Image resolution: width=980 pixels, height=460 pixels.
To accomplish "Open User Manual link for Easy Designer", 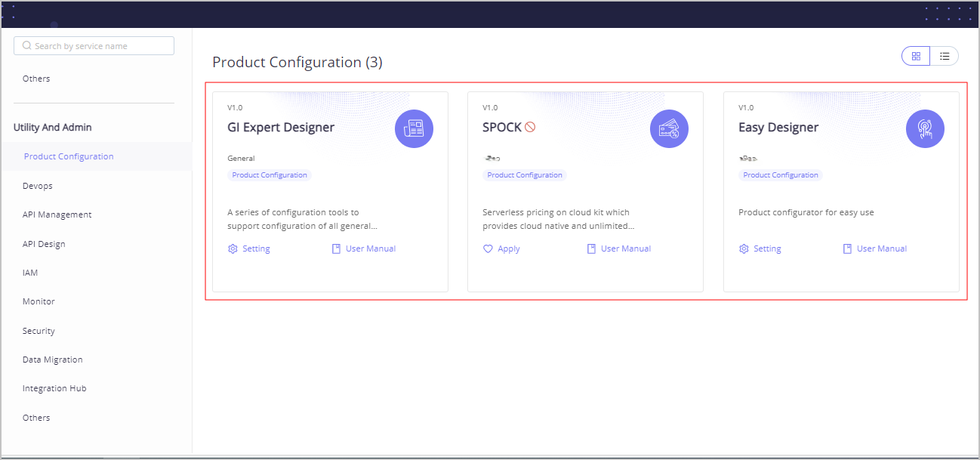I will click(x=882, y=249).
